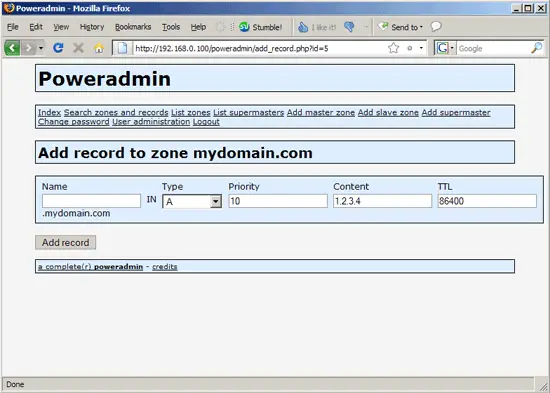Open the Help menu
This screenshot has width=550, height=393.
click(x=198, y=27)
